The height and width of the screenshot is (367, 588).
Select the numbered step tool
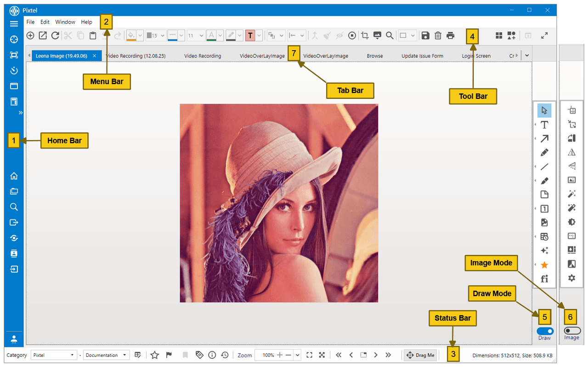(544, 209)
